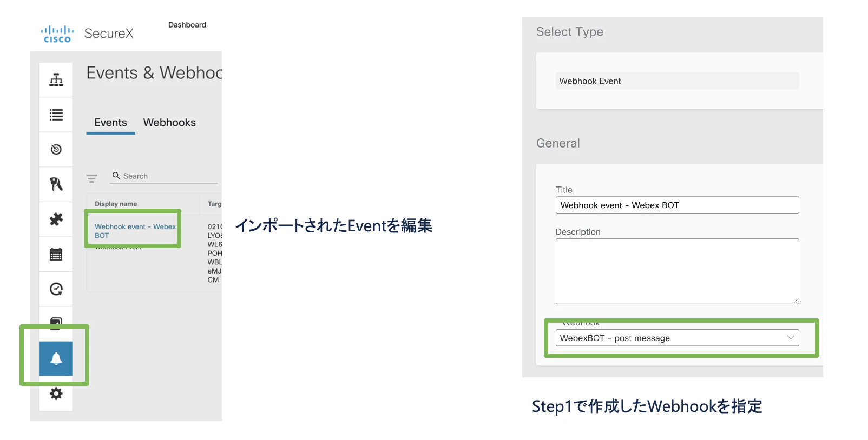Click the Display name column header
The width and height of the screenshot is (868, 440).
pyautogui.click(x=116, y=204)
